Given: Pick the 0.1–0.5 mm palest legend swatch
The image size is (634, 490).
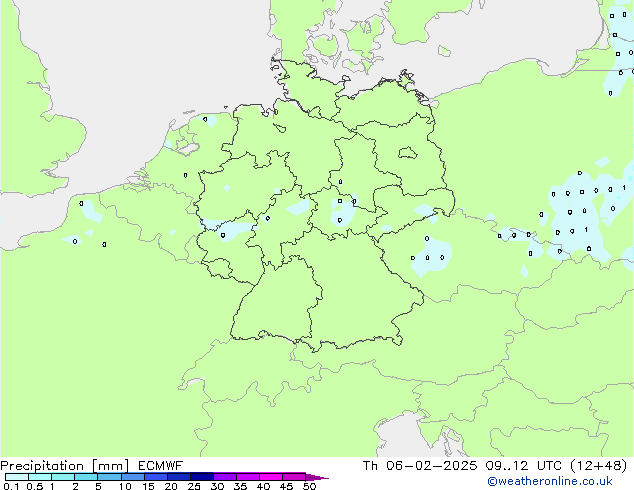Looking at the screenshot, I should [17, 477].
